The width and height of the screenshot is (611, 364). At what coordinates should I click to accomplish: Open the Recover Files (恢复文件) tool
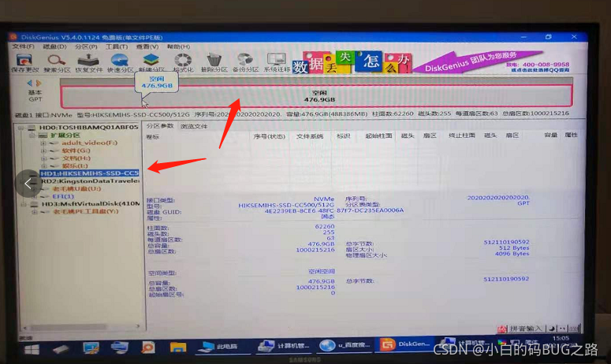point(88,63)
